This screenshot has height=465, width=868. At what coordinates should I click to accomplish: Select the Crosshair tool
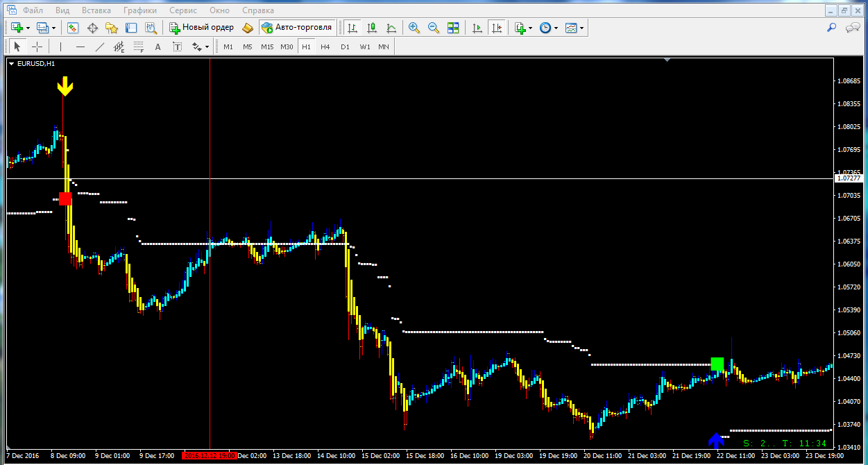37,47
